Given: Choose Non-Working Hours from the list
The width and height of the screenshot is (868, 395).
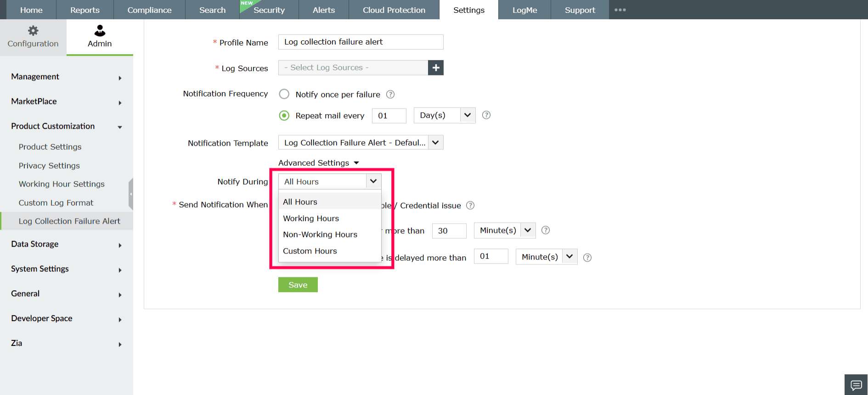Looking at the screenshot, I should [330, 234].
